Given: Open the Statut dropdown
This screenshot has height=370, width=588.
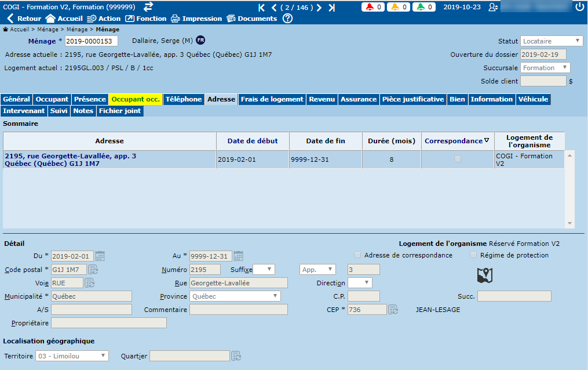Looking at the screenshot, I should 552,41.
